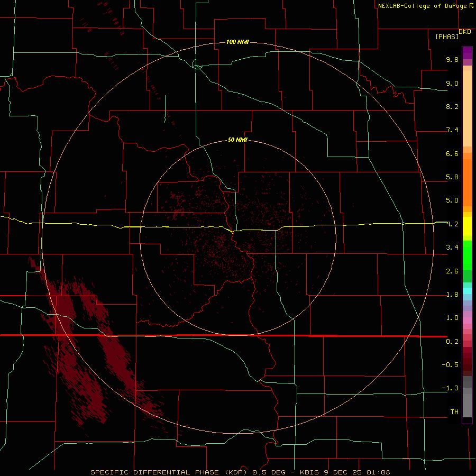Screen dimensions: 476x476
Task: Click the 1.0 scale value
Action: (452, 318)
